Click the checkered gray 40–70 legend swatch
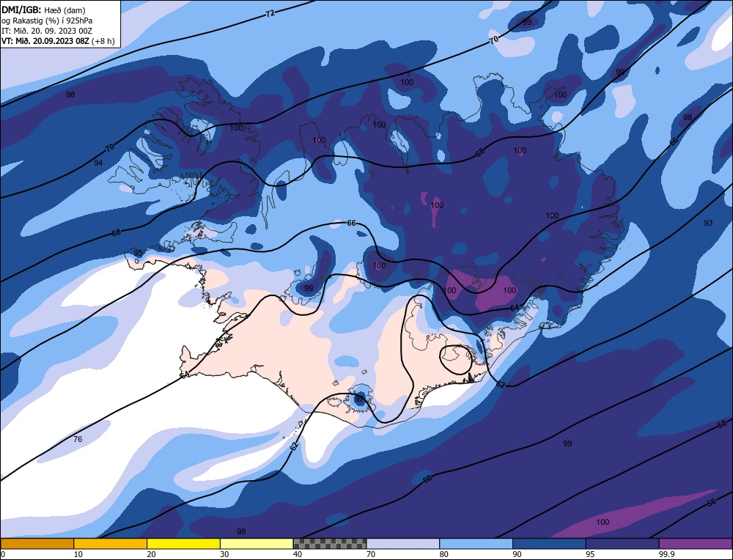 click(330, 544)
